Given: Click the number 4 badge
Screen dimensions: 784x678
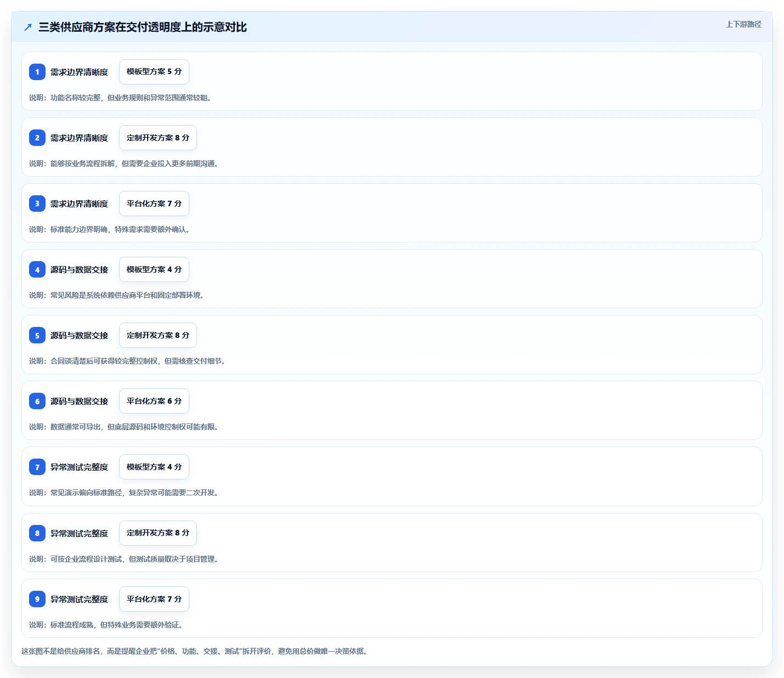Looking at the screenshot, I should point(37,269).
